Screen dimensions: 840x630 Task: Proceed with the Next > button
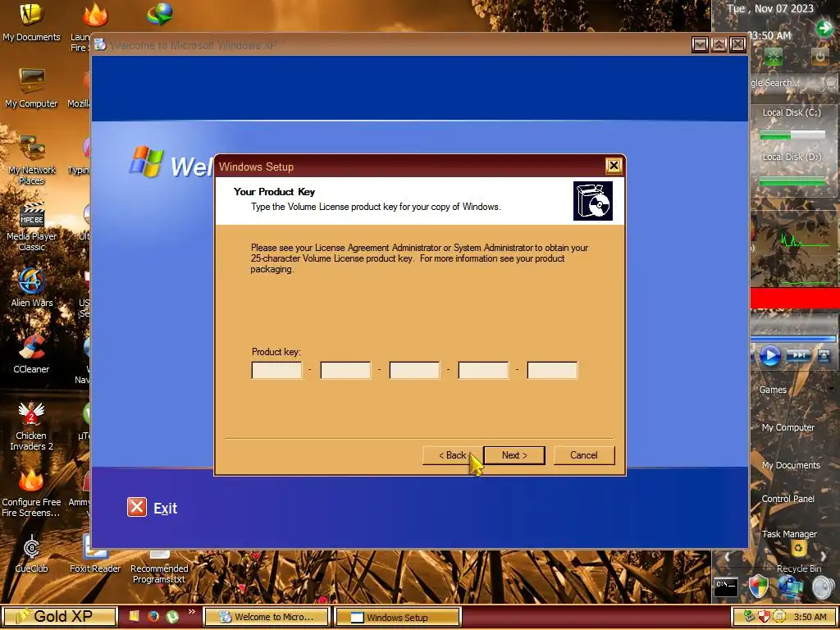tap(514, 455)
